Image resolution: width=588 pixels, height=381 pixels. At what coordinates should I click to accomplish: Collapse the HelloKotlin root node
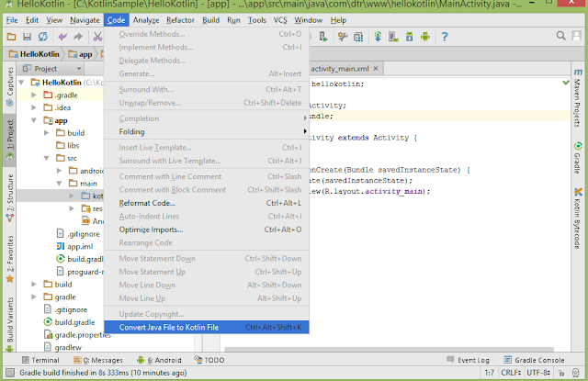coord(21,83)
